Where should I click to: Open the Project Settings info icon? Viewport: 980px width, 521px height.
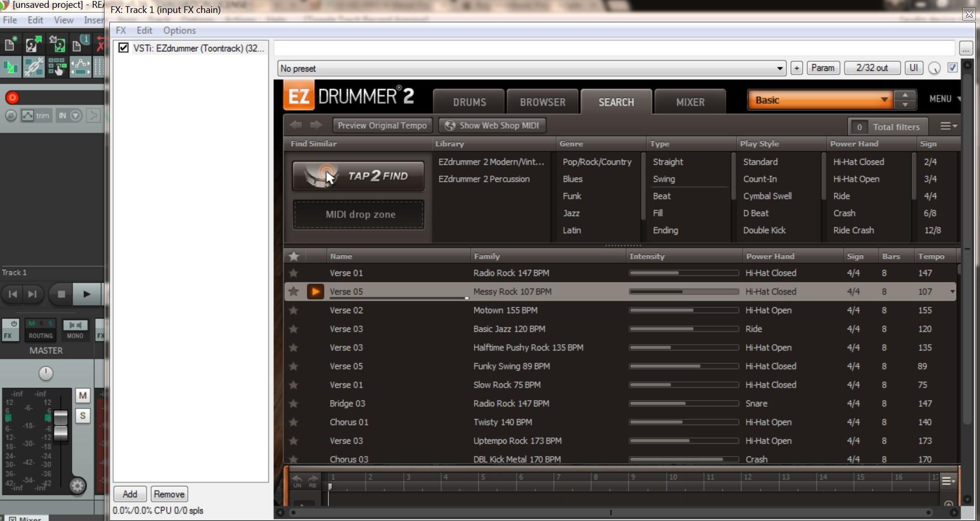pyautogui.click(x=80, y=44)
